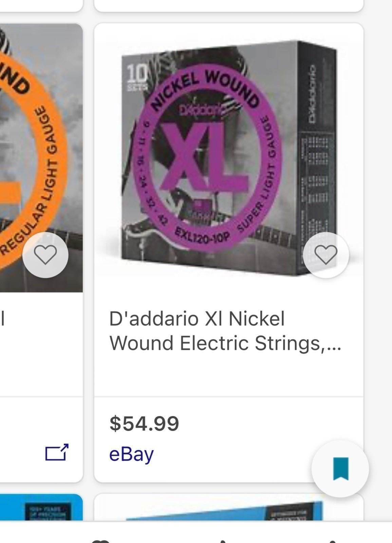392x543 pixels.
Task: Open blue product thumbnail at bottom left
Action: point(41,508)
